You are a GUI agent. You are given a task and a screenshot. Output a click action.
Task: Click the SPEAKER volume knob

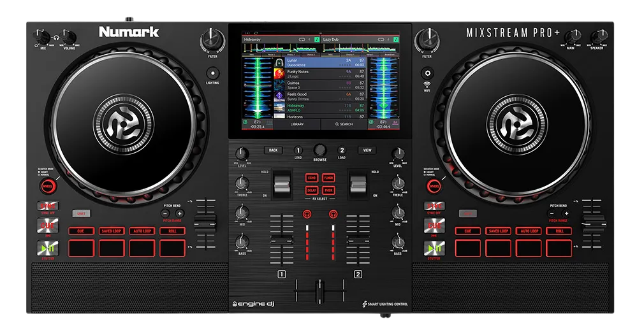click(599, 37)
